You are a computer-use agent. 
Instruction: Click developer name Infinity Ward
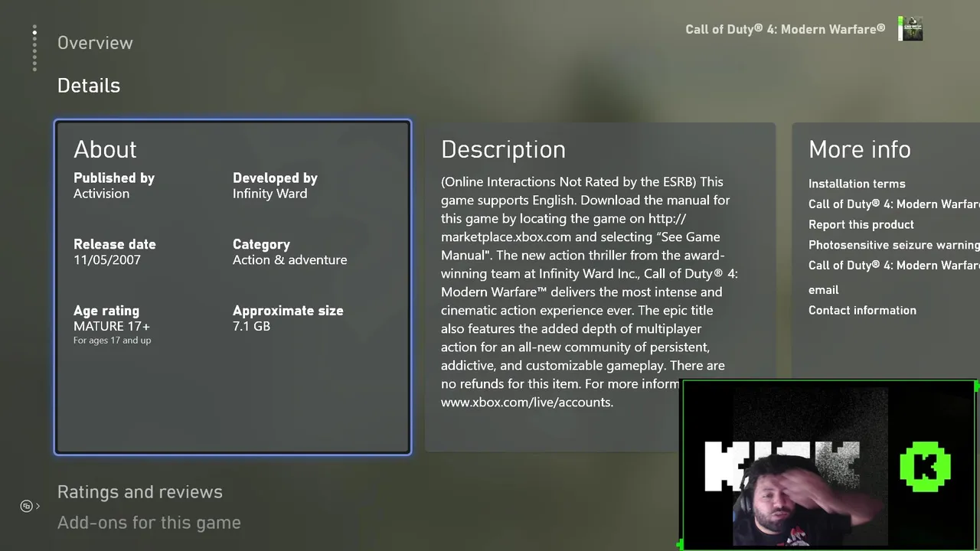tap(269, 194)
